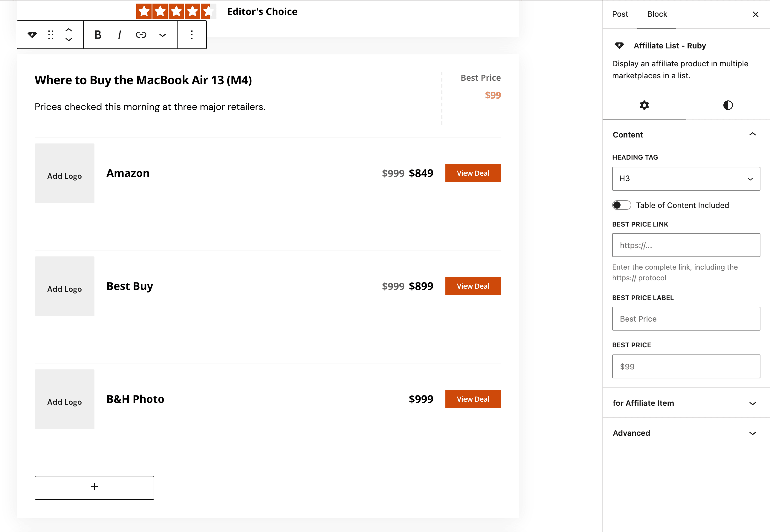770x532 pixels.
Task: Toggle bold formatting
Action: tap(98, 35)
